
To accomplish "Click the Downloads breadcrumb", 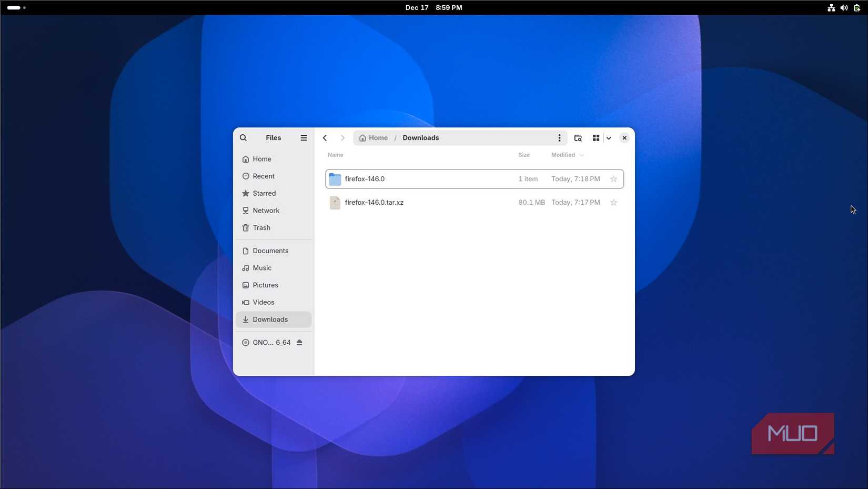I will coord(420,137).
